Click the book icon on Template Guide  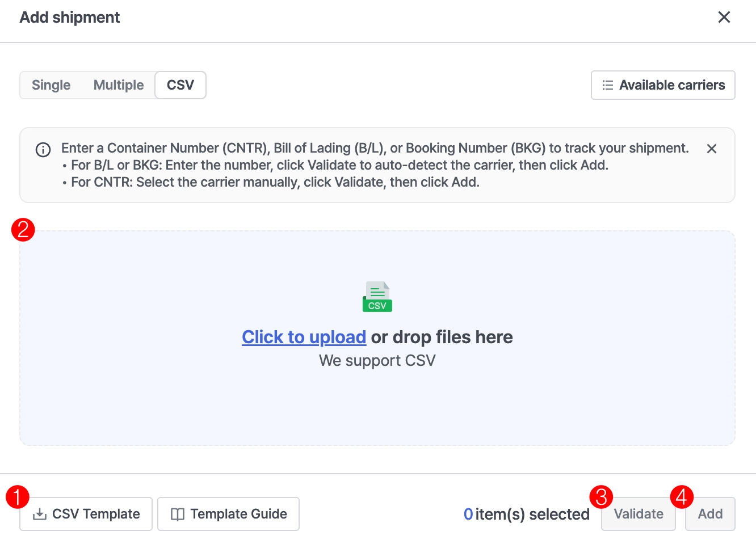(x=178, y=515)
